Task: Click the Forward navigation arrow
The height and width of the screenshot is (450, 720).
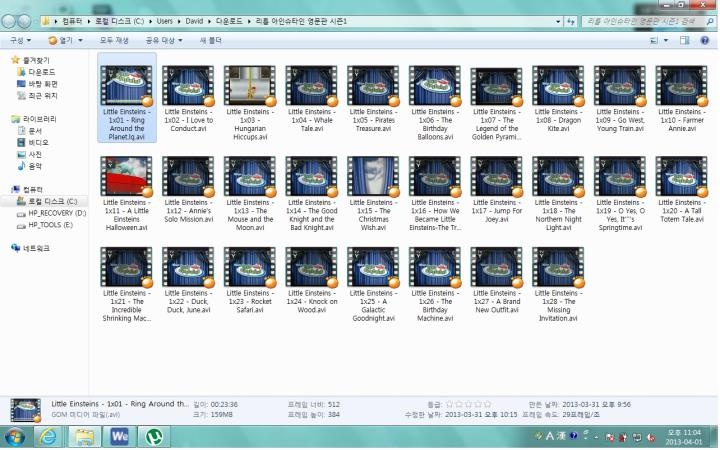Action: pos(24,21)
